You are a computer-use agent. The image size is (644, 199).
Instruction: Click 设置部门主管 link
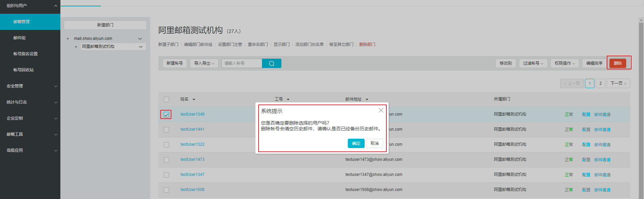(x=230, y=45)
